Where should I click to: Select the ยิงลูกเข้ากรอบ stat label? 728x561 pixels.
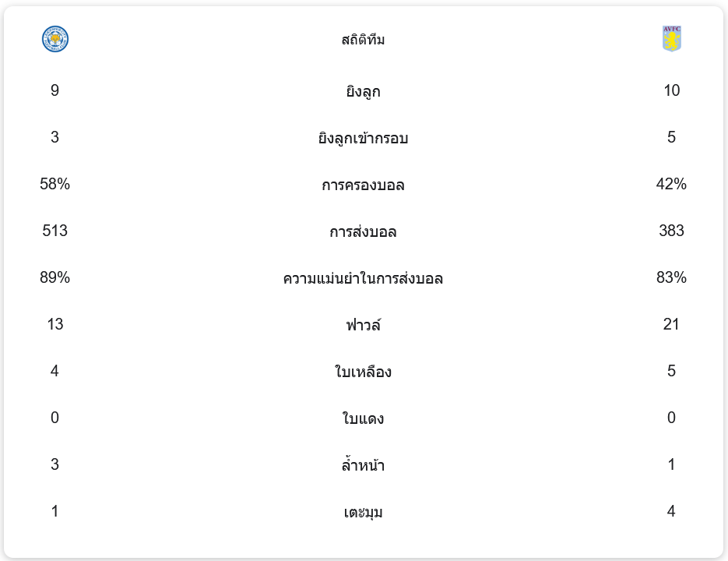(363, 139)
